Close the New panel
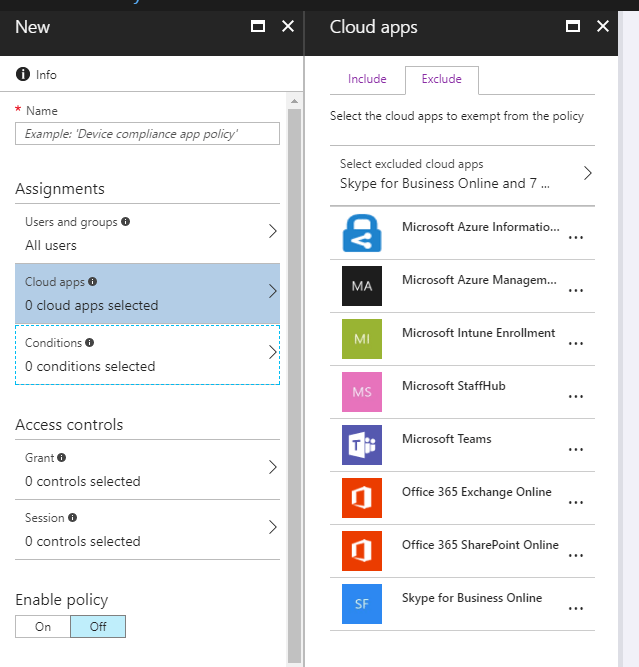 [288, 26]
